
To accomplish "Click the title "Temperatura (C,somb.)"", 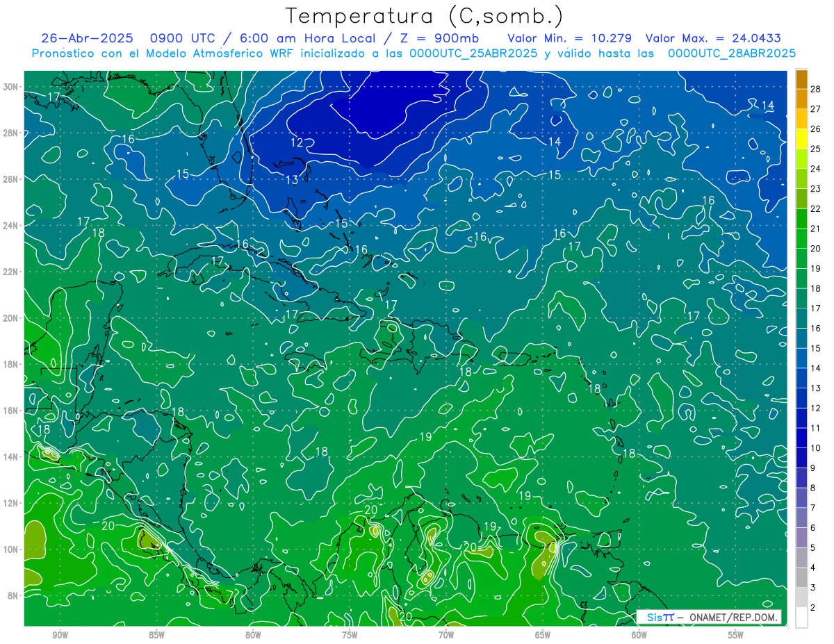I will click(x=424, y=16).
